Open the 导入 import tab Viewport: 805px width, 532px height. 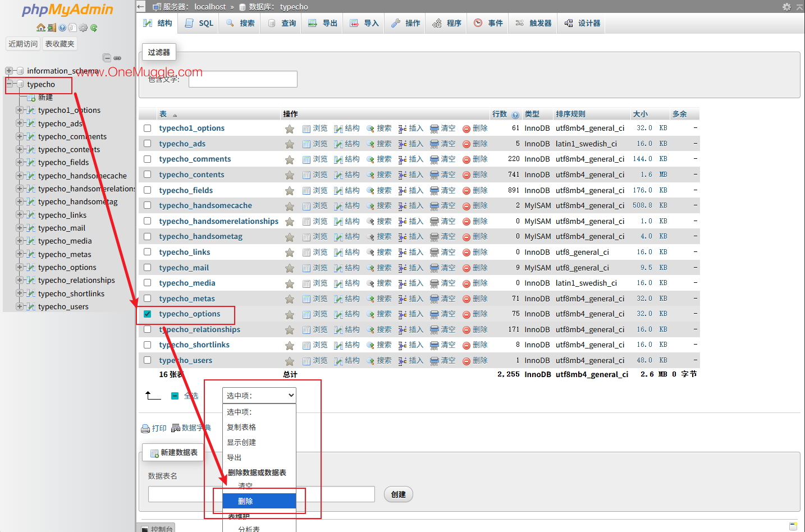364,23
